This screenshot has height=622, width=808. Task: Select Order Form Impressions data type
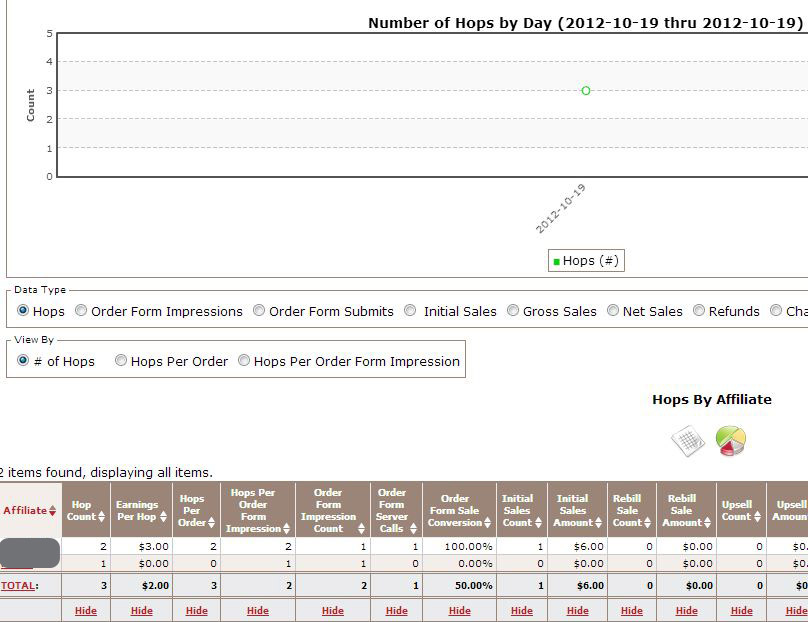81,311
